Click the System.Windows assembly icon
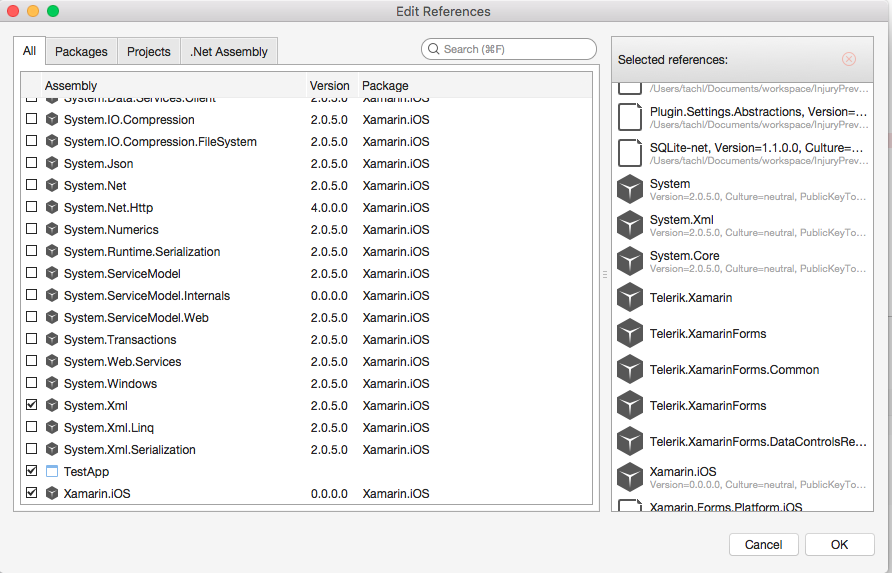892x573 pixels. [x=52, y=384]
